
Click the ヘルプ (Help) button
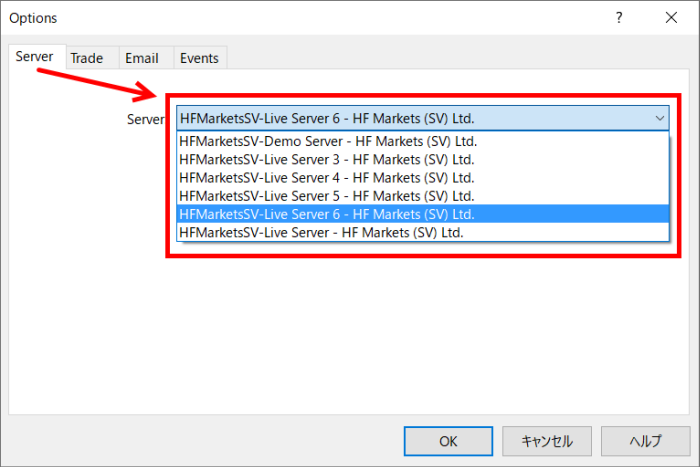point(645,440)
